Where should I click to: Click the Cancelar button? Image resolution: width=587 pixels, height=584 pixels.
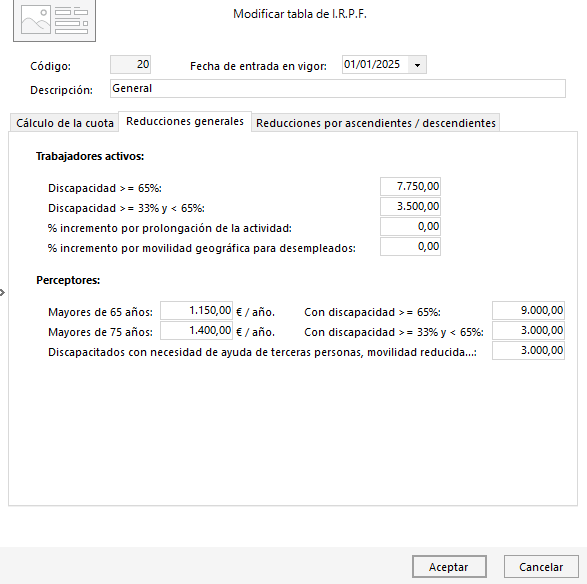point(541,567)
